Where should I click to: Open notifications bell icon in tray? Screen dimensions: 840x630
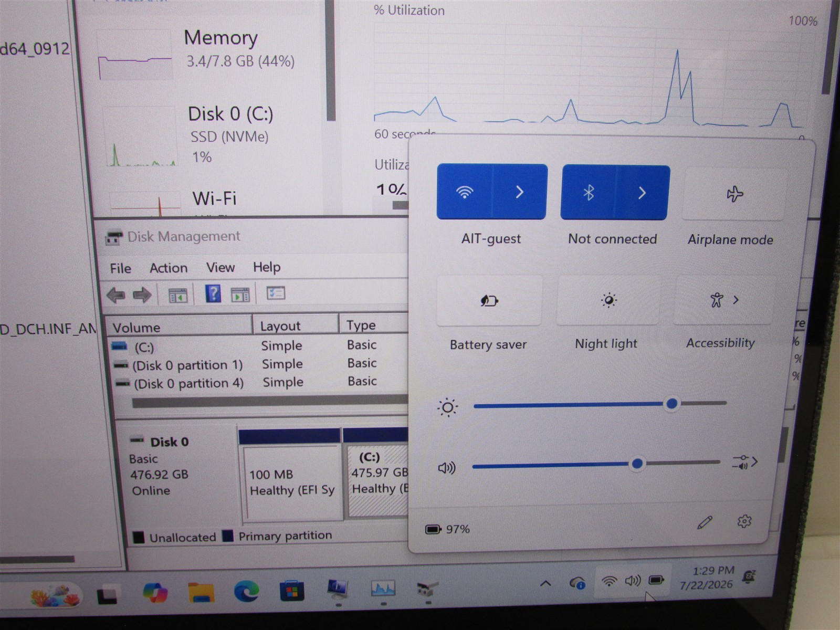pyautogui.click(x=749, y=577)
